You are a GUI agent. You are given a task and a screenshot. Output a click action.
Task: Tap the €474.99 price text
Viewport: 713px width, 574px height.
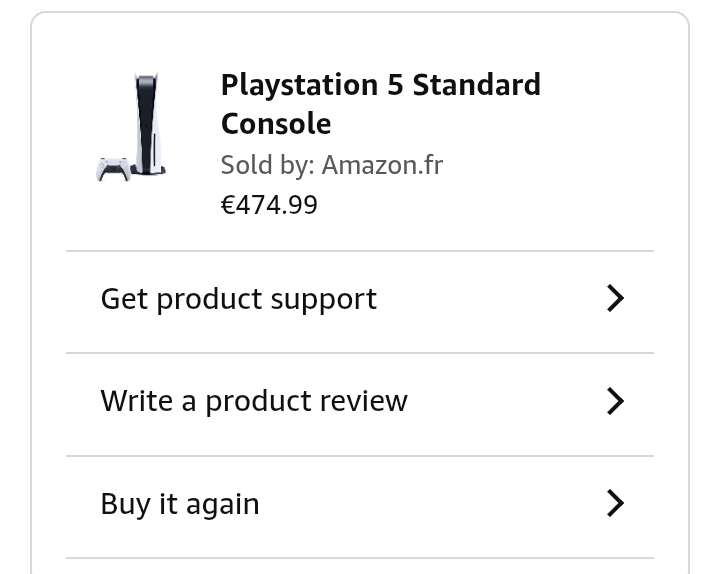[x=269, y=205]
